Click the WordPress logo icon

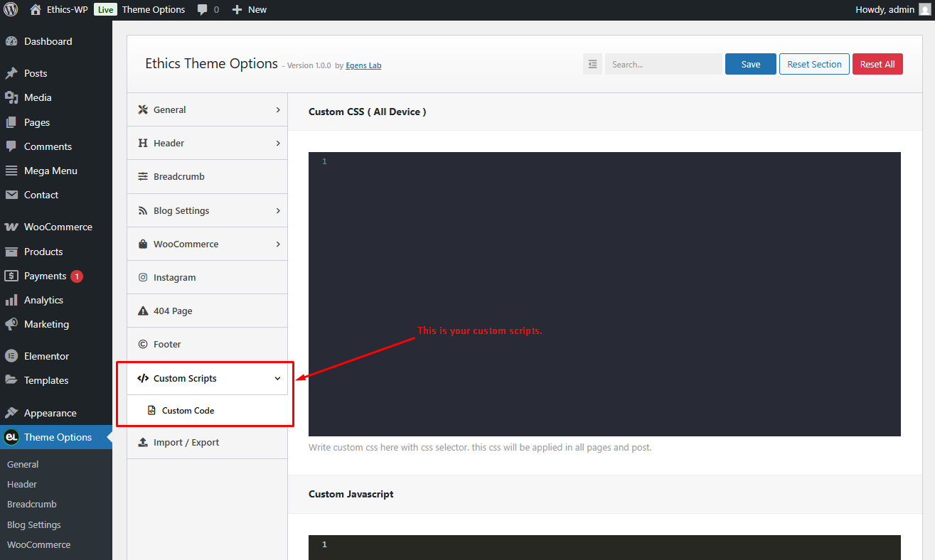pyautogui.click(x=11, y=9)
